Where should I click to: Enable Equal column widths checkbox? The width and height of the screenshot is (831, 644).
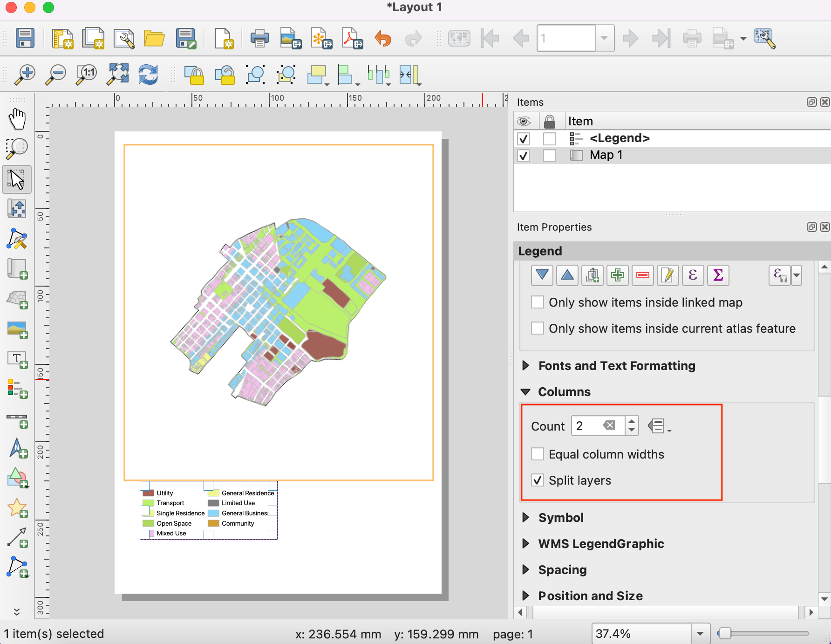(x=538, y=454)
